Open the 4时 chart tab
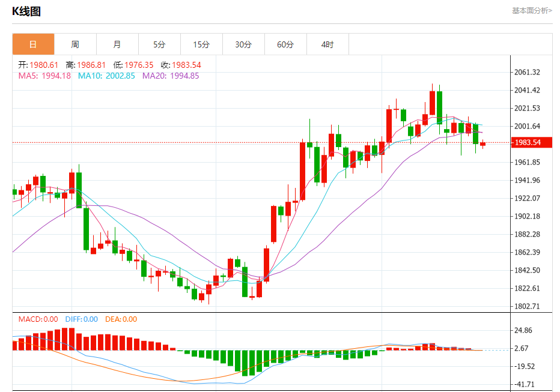The image size is (560, 392). [x=327, y=44]
